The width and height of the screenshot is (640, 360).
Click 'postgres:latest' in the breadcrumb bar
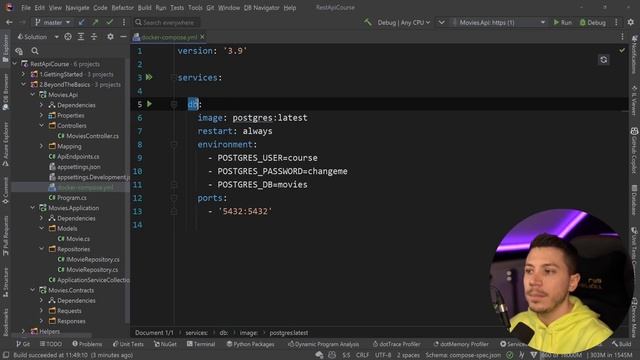pos(289,333)
